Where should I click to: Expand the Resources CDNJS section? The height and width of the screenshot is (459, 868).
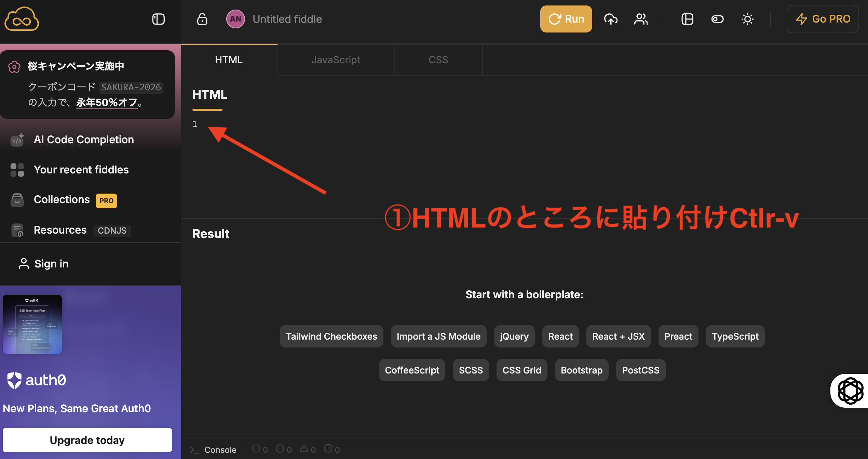point(60,230)
